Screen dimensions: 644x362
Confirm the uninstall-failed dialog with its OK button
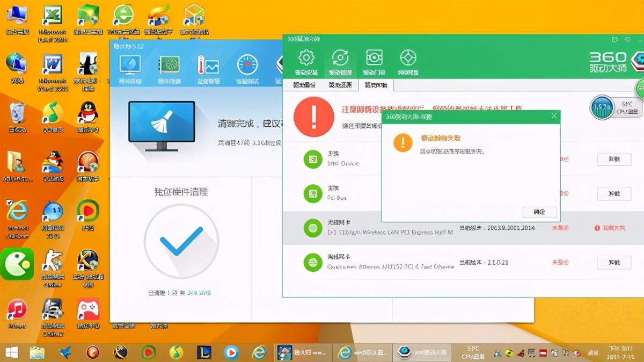point(539,212)
